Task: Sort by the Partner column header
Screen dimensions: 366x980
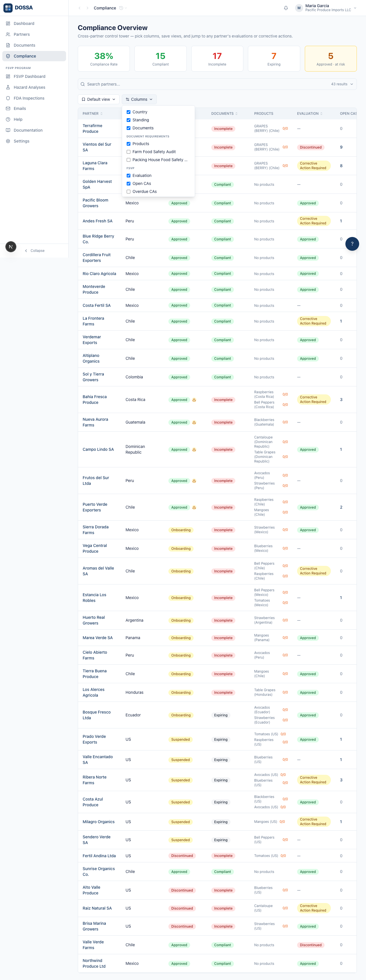Action: pyautogui.click(x=92, y=113)
